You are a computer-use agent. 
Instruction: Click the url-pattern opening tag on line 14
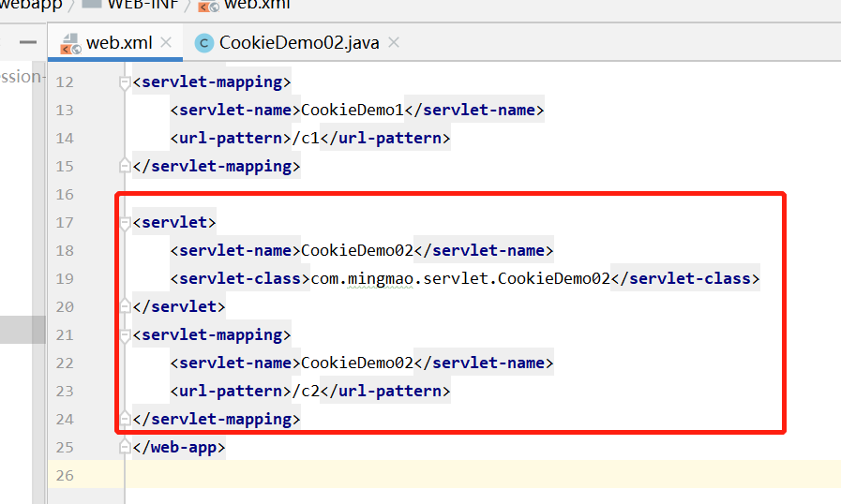pyautogui.click(x=231, y=139)
